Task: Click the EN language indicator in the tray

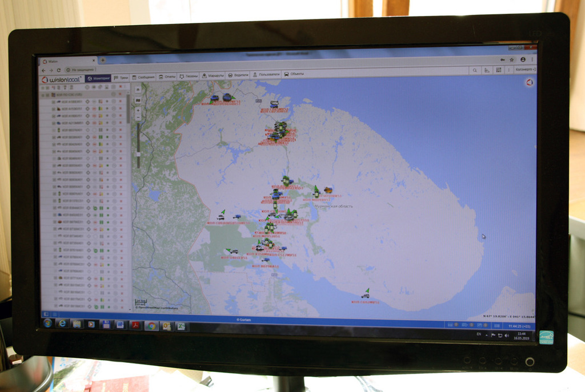Action: pos(479,334)
